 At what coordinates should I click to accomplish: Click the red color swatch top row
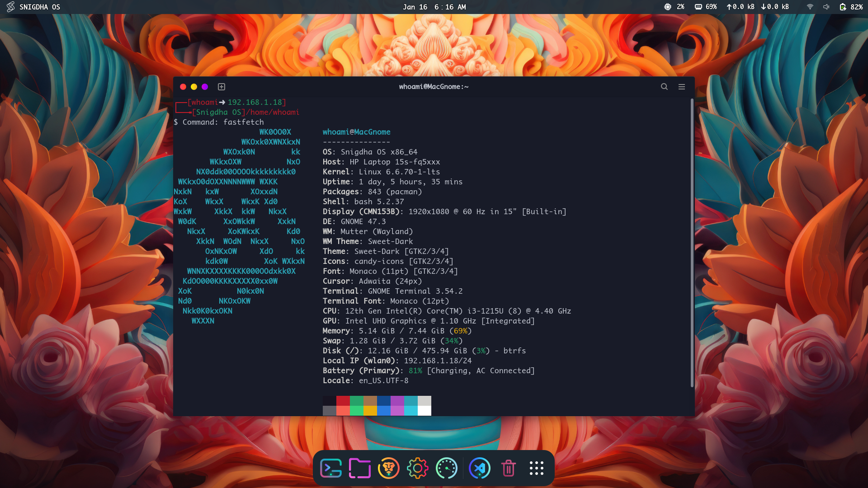pos(343,401)
